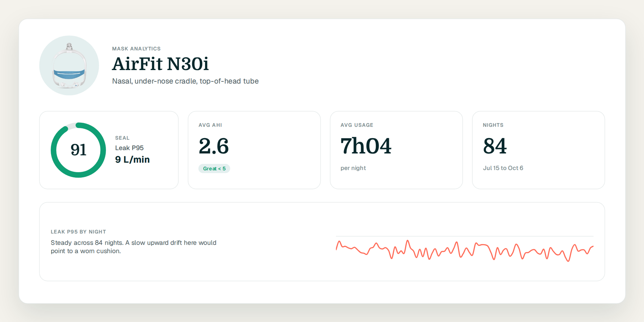The image size is (644, 322).
Task: Select the 'Great < 5' AHI badge
Action: click(x=214, y=169)
